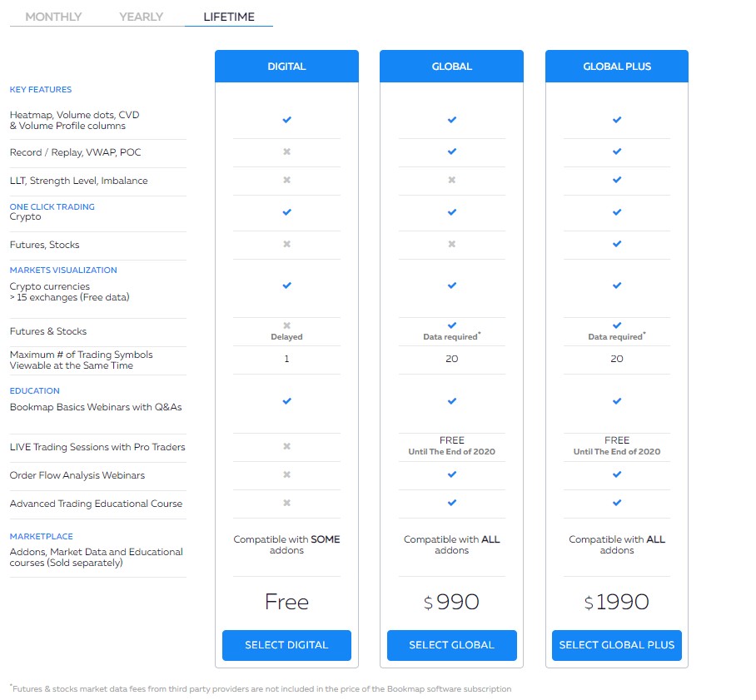Click Global Plus checkmark for Heatmap row
756x700 pixels.
[617, 120]
